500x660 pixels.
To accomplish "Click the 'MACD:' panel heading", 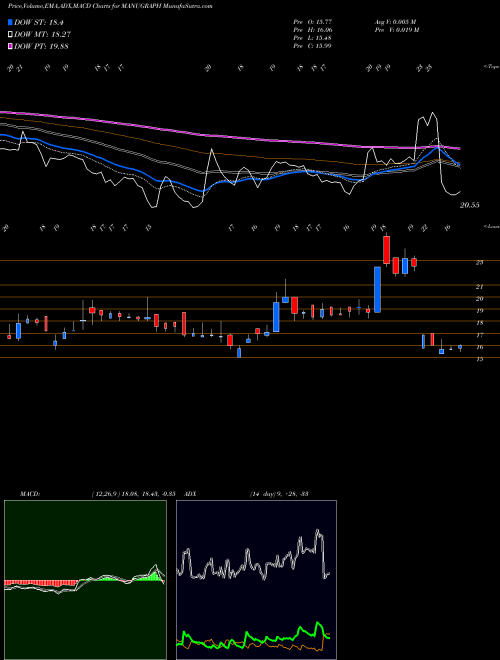I will 29,494.
